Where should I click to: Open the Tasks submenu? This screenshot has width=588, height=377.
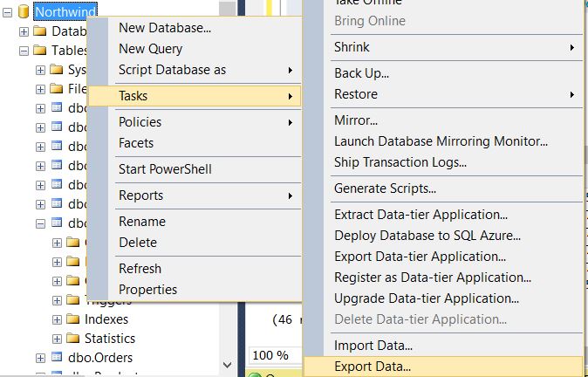[195, 96]
